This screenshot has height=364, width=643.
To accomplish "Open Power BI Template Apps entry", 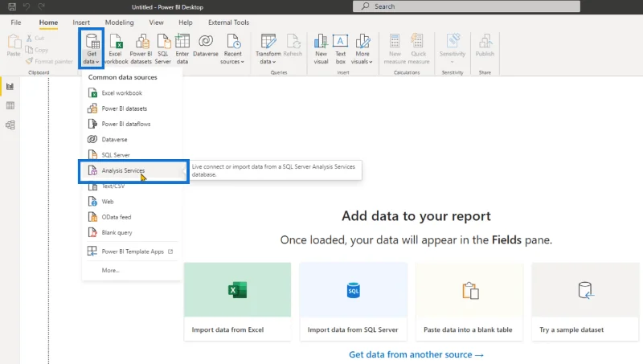I will click(131, 252).
